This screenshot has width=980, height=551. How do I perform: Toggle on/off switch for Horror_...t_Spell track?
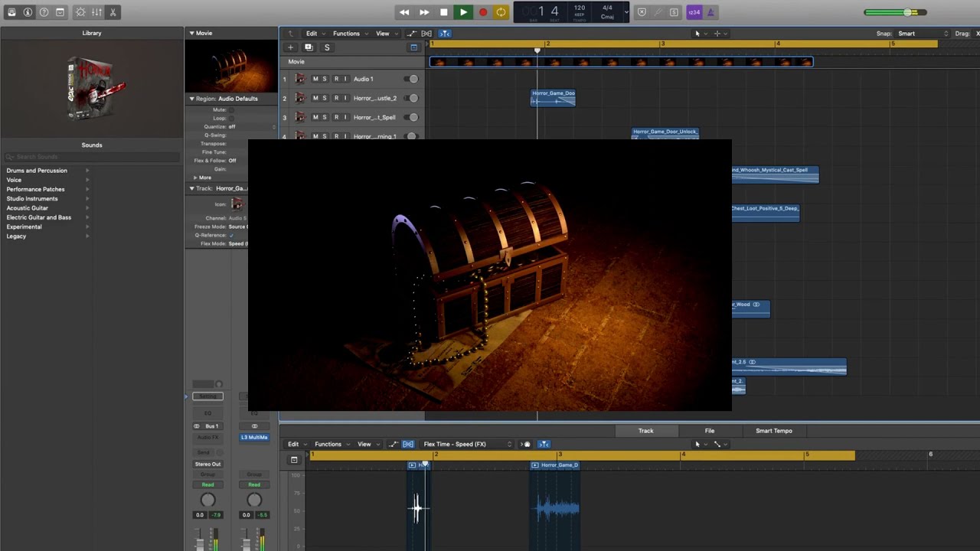point(411,117)
